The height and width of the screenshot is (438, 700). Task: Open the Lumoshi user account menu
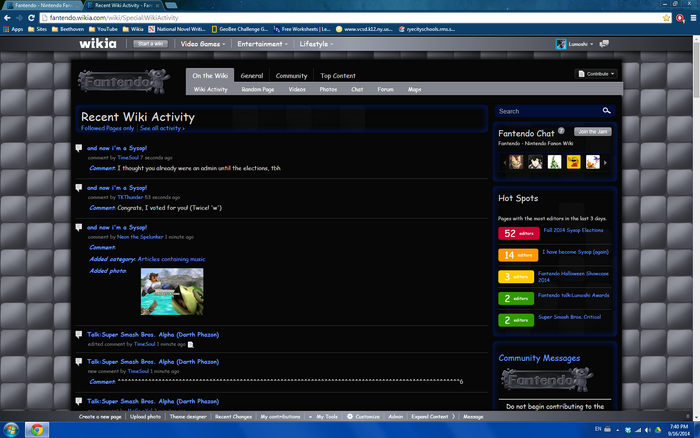(x=575, y=44)
